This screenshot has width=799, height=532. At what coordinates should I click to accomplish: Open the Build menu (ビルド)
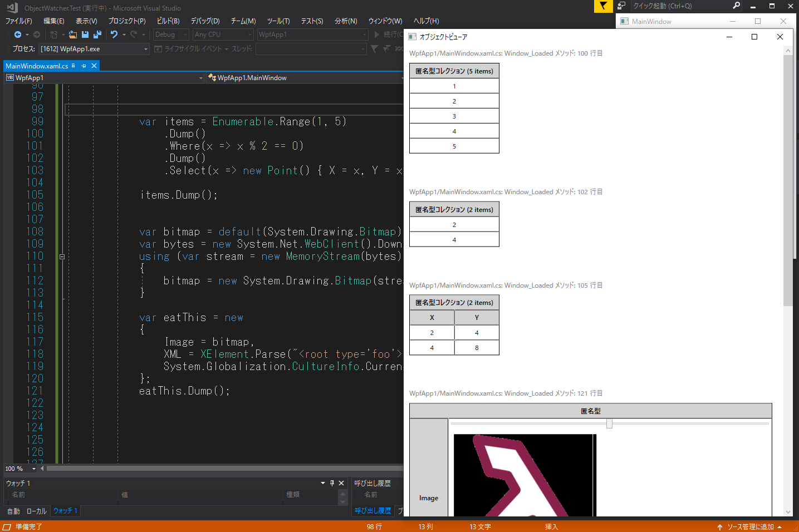[168, 21]
